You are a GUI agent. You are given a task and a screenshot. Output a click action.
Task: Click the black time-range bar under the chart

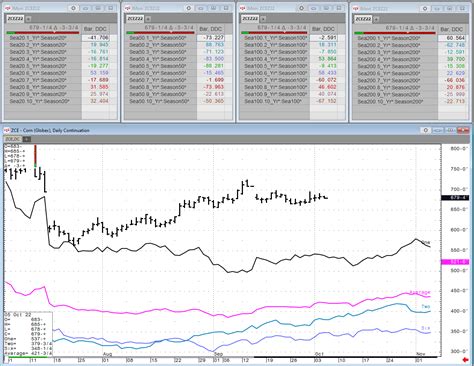(x=345, y=357)
